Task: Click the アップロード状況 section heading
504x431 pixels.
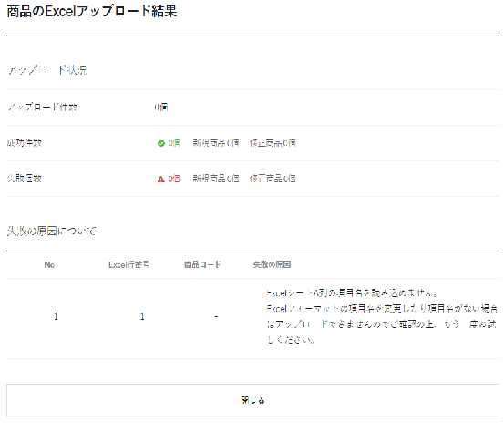Action: tap(47, 70)
